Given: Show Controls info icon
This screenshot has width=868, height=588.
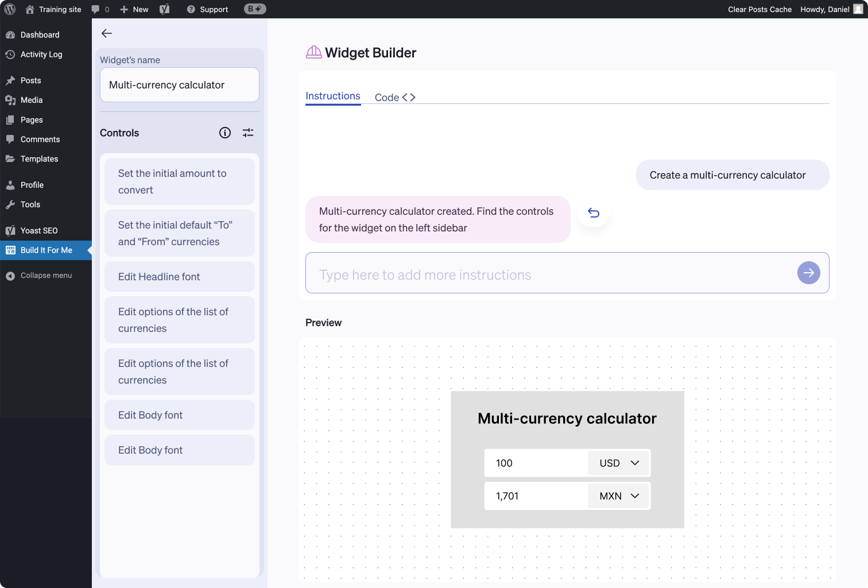Looking at the screenshot, I should click(x=225, y=133).
